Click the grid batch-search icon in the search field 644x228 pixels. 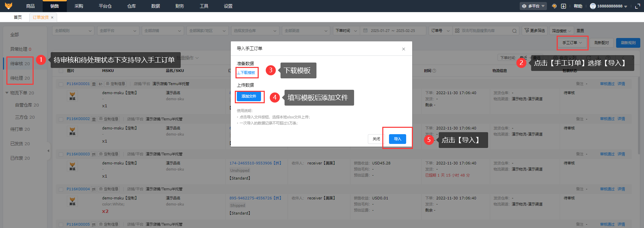(x=457, y=31)
